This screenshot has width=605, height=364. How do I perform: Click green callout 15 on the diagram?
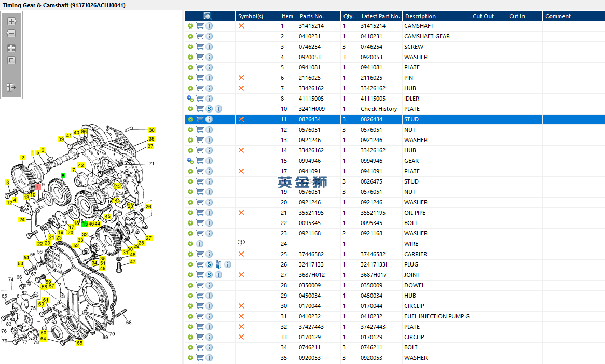(85, 223)
